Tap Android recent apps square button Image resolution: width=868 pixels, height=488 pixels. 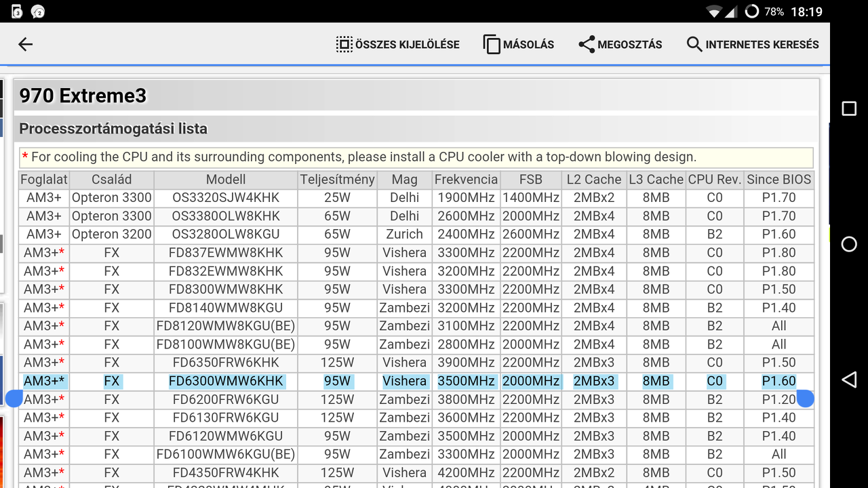point(849,108)
